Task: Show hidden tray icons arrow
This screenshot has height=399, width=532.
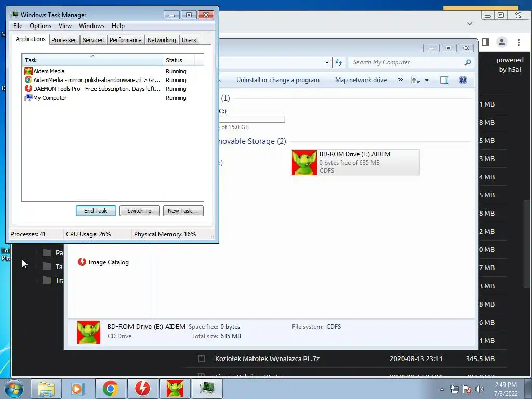Action: (442, 389)
